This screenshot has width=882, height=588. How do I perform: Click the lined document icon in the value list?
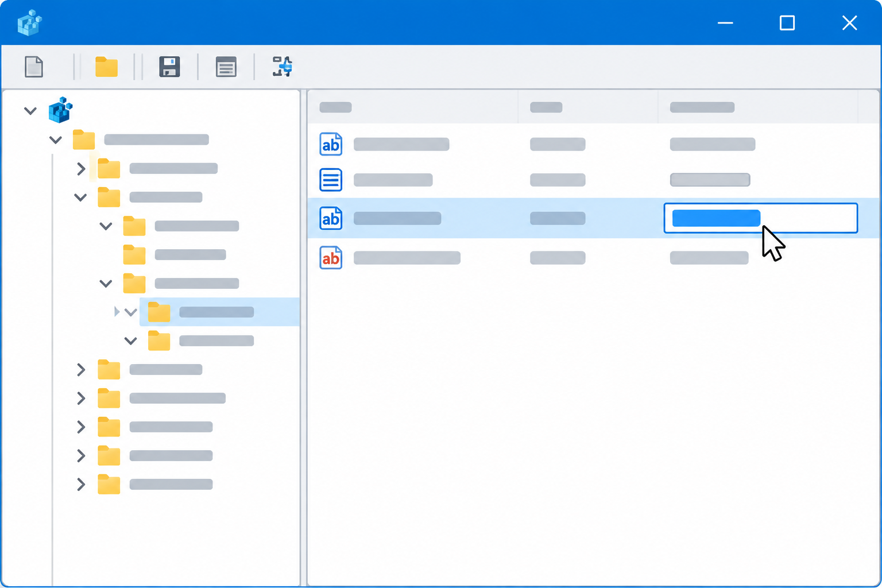coord(331,180)
